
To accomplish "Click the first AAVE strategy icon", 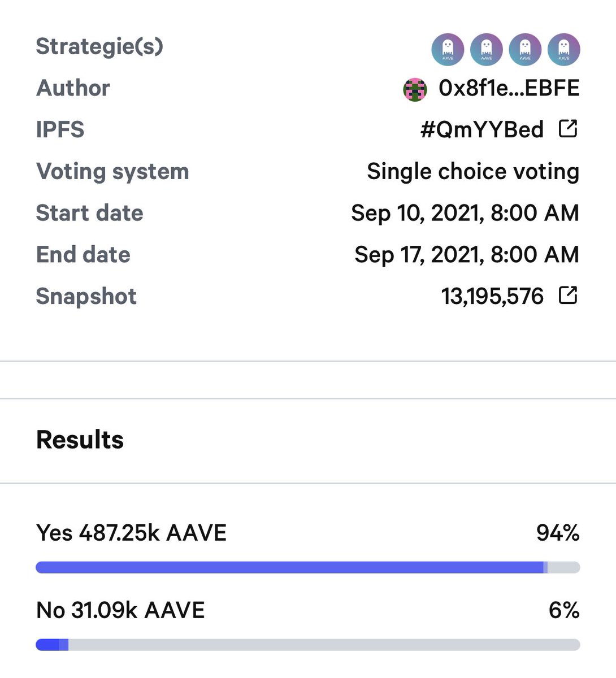I will click(448, 50).
